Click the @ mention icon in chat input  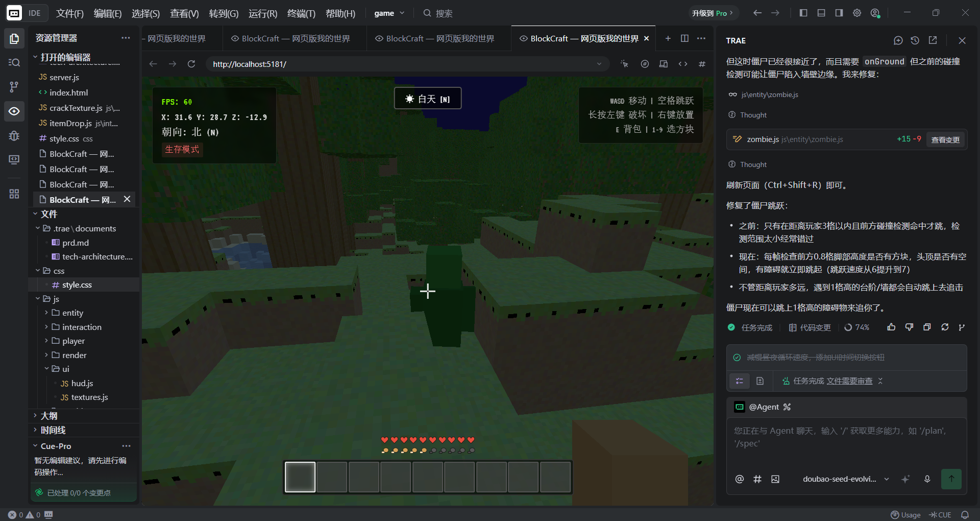[x=739, y=479]
